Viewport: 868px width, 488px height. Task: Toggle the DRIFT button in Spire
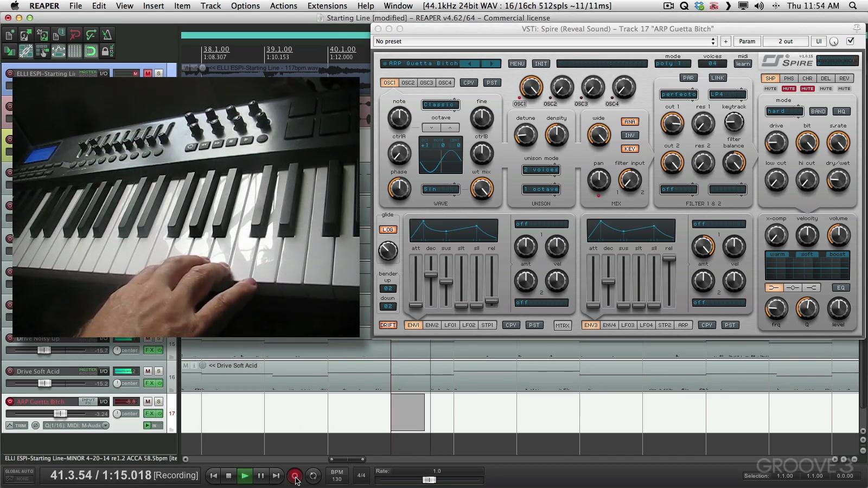click(x=388, y=325)
